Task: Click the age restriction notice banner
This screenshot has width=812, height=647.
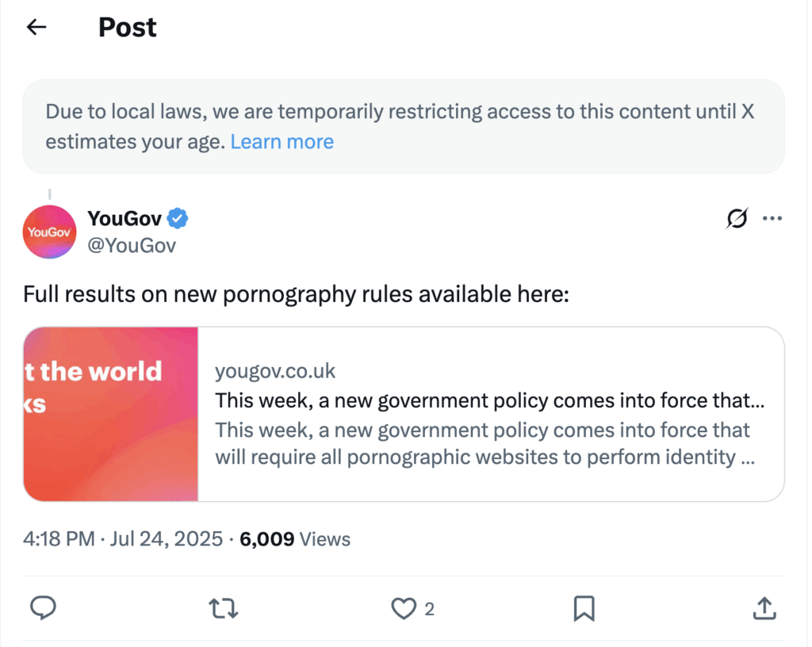Action: tap(404, 111)
